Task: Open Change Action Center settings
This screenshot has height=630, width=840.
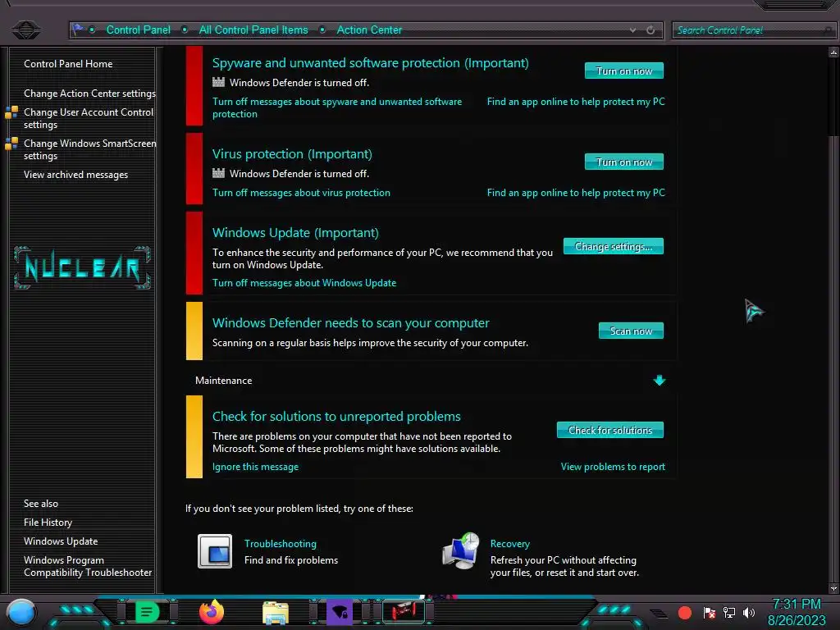Action: 89,94
